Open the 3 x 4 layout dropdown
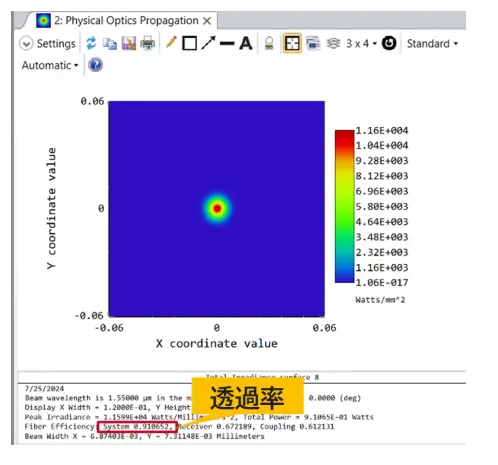This screenshot has height=465, width=498. tap(361, 44)
